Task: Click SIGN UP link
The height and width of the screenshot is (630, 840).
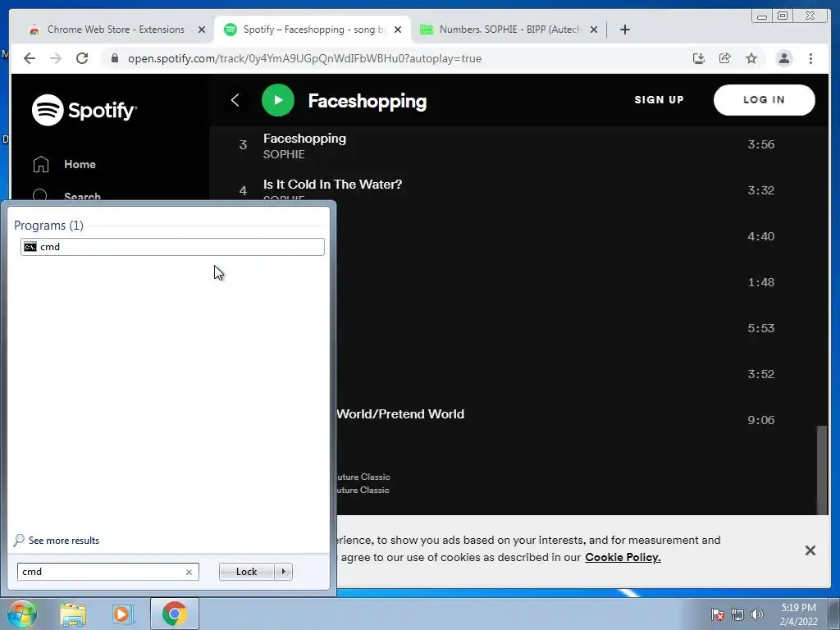Action: [659, 99]
